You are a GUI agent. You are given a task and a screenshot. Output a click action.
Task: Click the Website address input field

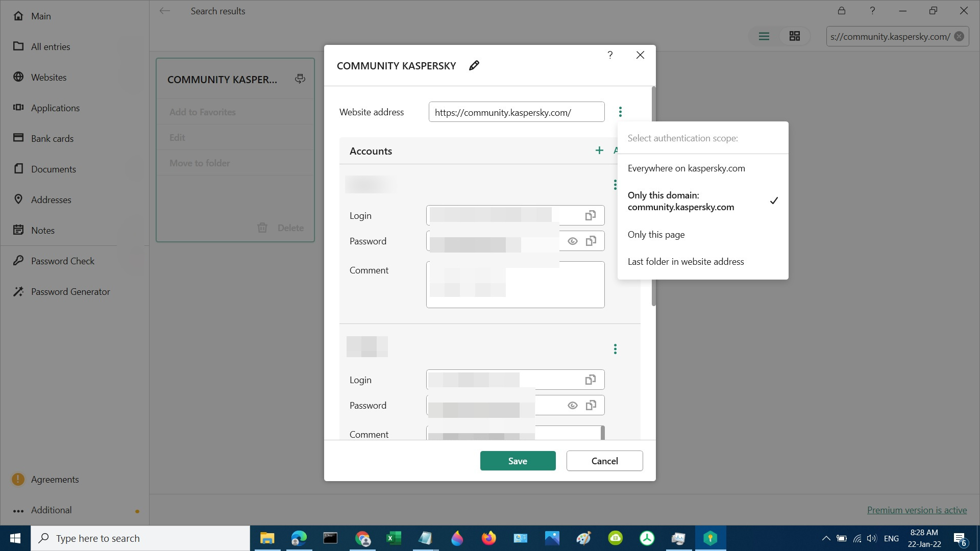(517, 112)
